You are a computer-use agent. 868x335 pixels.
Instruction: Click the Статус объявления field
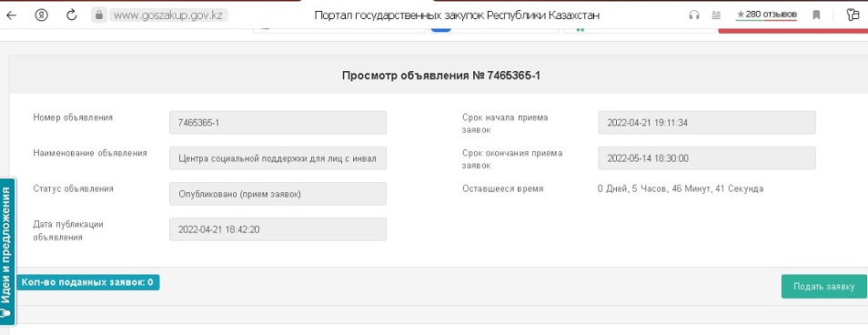[278, 194]
